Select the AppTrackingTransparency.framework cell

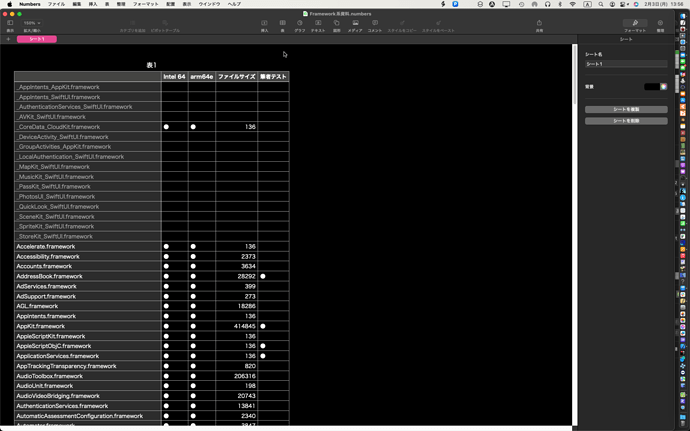point(88,366)
